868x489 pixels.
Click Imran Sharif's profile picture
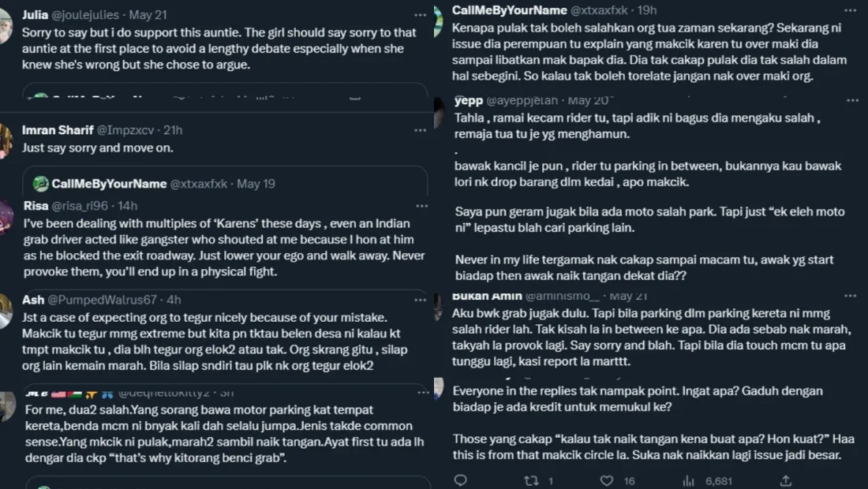click(x=6, y=141)
